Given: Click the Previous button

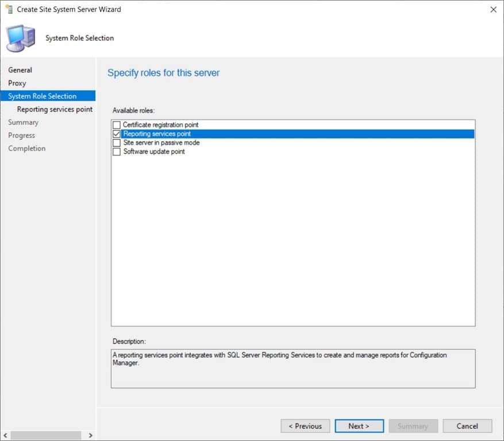Looking at the screenshot, I should click(305, 426).
